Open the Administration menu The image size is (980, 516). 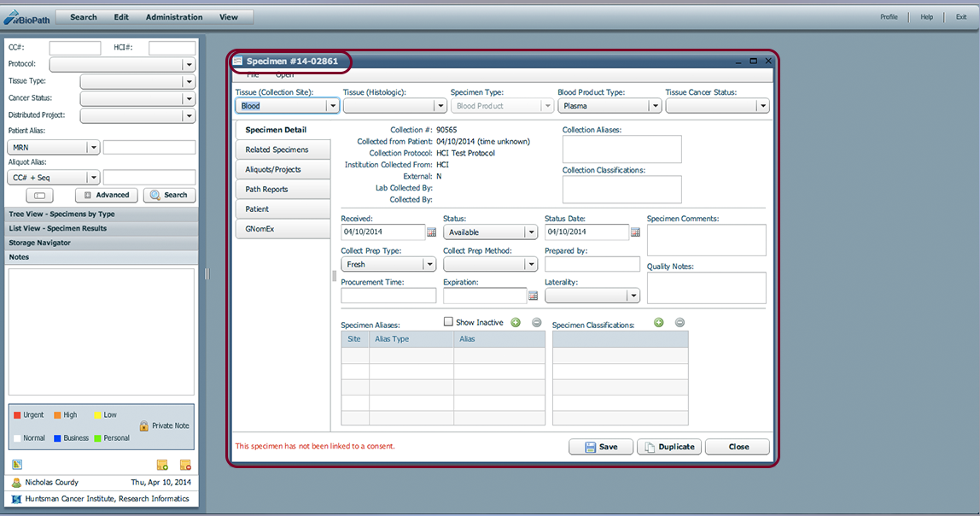click(174, 17)
